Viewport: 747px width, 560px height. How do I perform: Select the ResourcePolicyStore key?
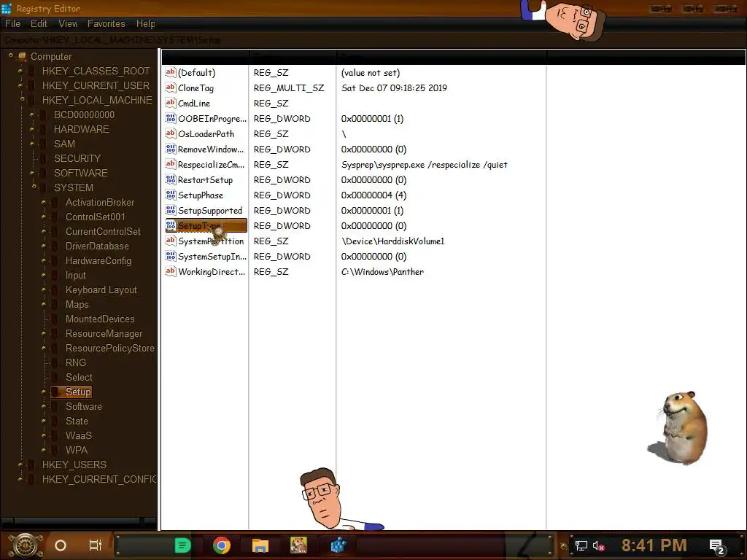tap(110, 348)
